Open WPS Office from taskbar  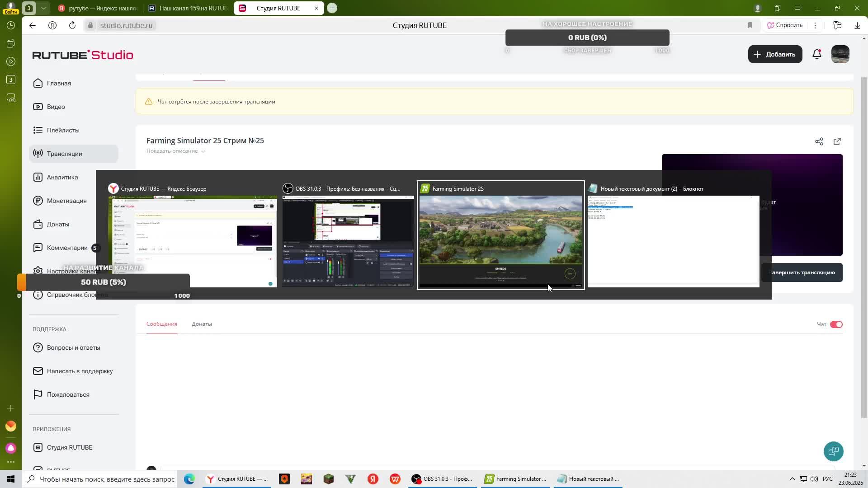tap(395, 479)
